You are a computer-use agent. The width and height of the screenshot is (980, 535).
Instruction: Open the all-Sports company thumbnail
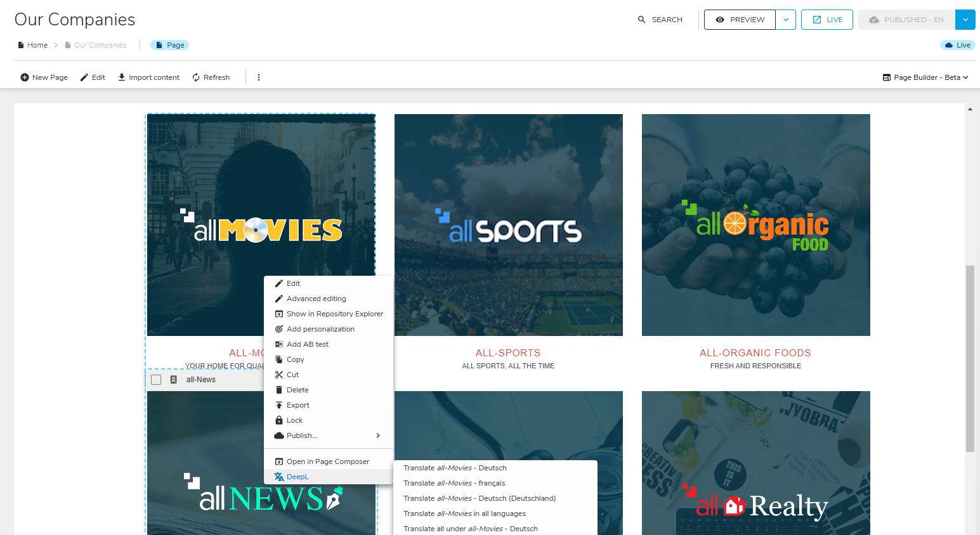click(509, 225)
